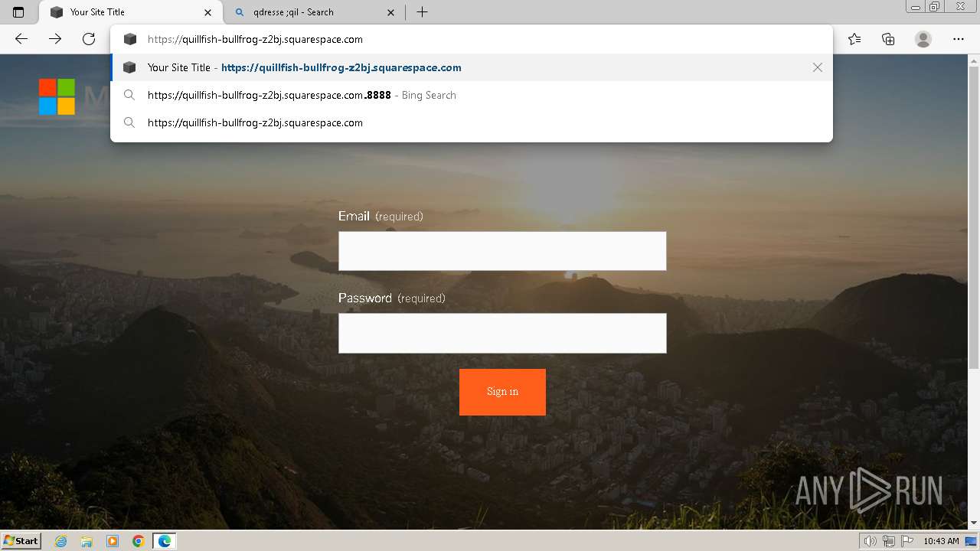Close the 'Your Site Title' tab
Image resolution: width=980 pixels, height=551 pixels.
click(208, 12)
